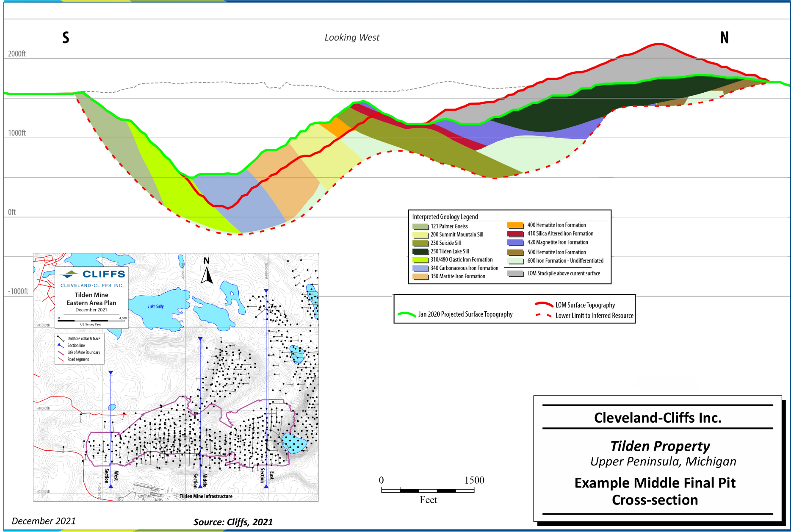
Task: Click the blue Section line legend symbol
Action: click(61, 345)
